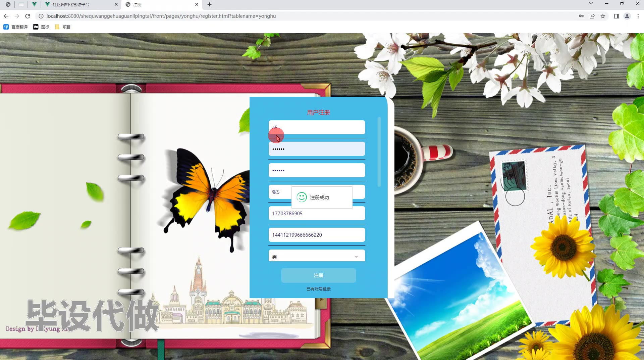The width and height of the screenshot is (644, 360).
Task: Switch to the first pinned globe tab
Action: (x=8, y=4)
